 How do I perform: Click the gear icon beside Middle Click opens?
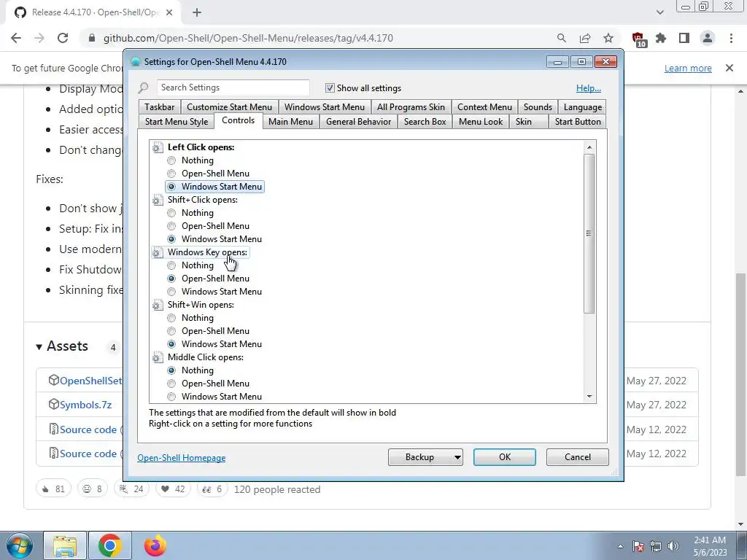tap(158, 357)
